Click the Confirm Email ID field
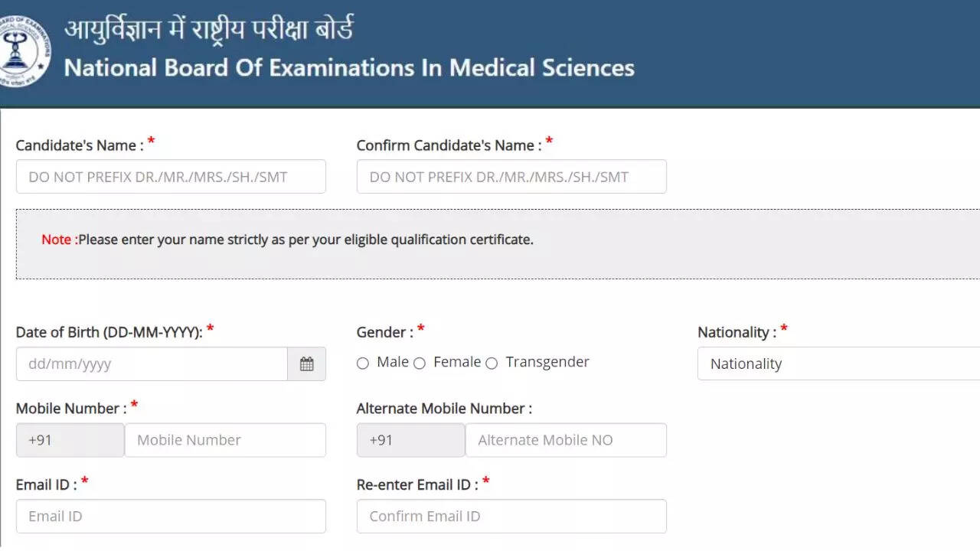 pos(511,517)
